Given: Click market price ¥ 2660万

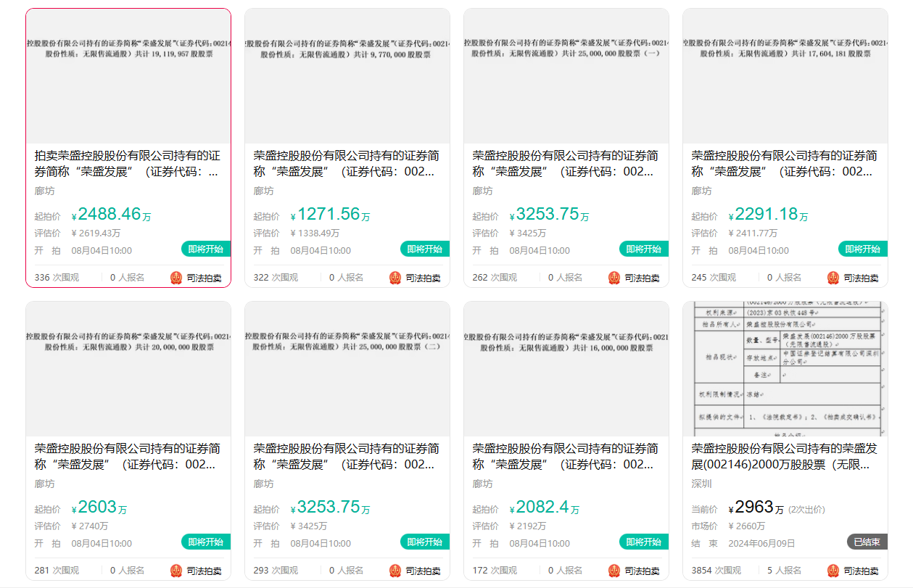Looking at the screenshot, I should click(x=747, y=526).
